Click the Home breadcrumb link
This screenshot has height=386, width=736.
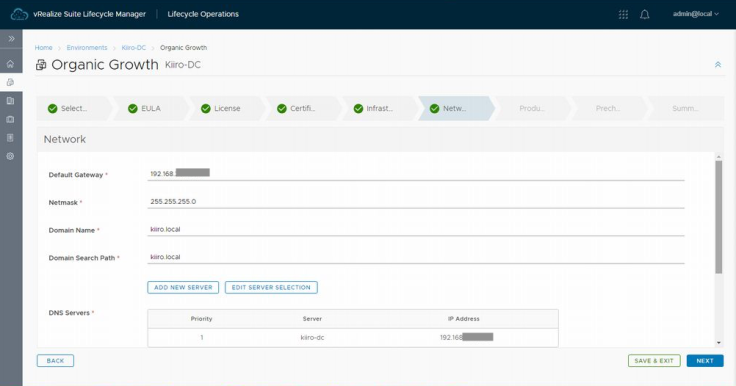point(43,47)
